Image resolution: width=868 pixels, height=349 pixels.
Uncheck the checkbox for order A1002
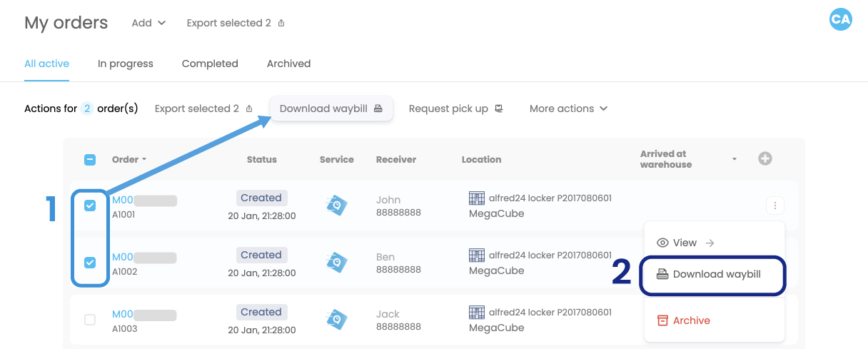(90, 263)
